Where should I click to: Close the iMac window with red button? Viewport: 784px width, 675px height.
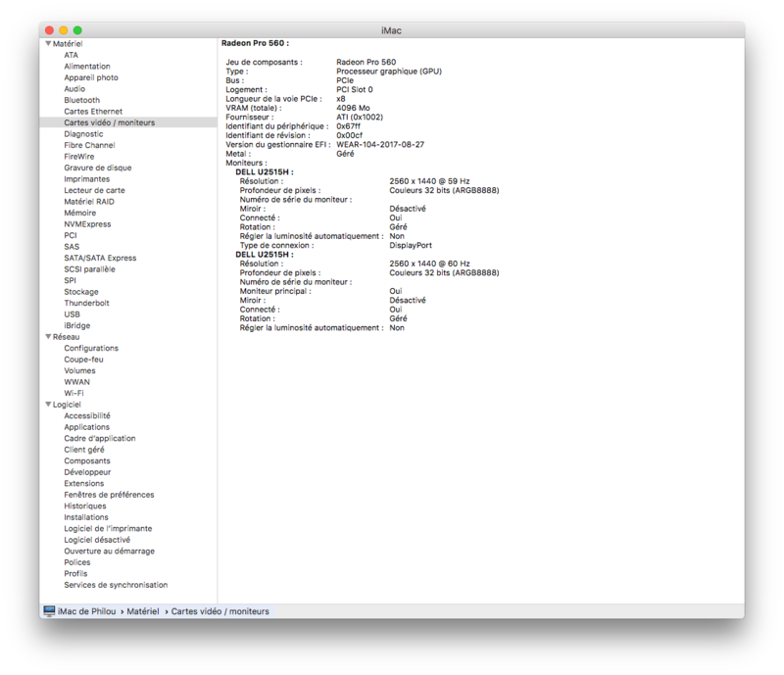[50, 30]
